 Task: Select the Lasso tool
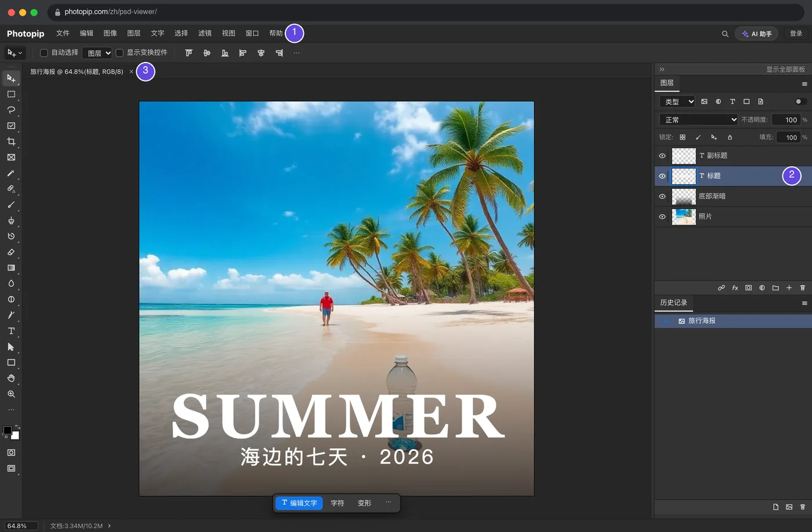pos(11,110)
